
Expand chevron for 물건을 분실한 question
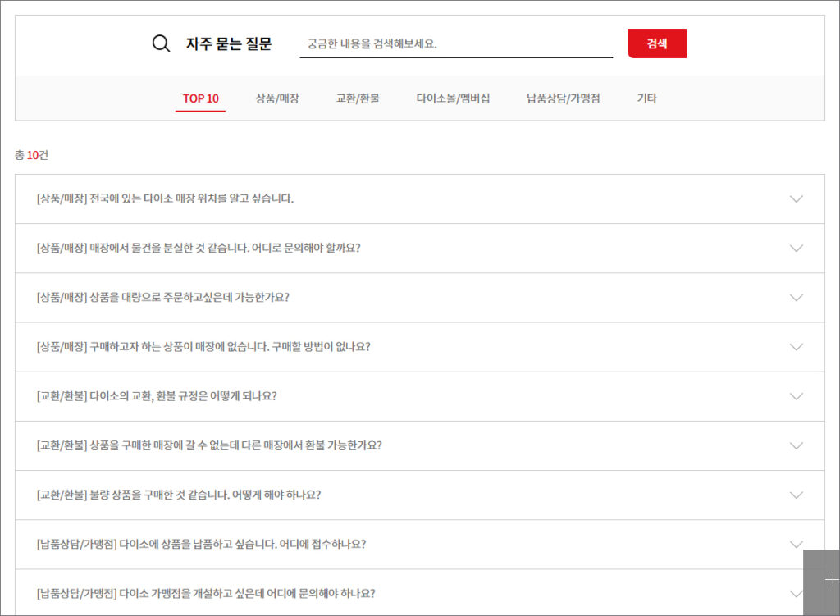click(x=795, y=248)
